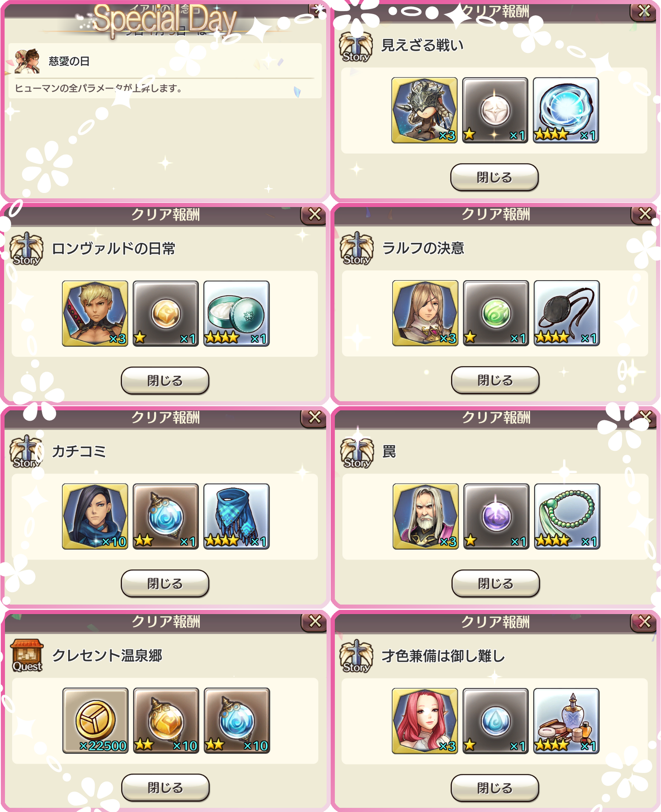Close the カチコミ reward dialog with X
The height and width of the screenshot is (812, 661).
[x=315, y=418]
